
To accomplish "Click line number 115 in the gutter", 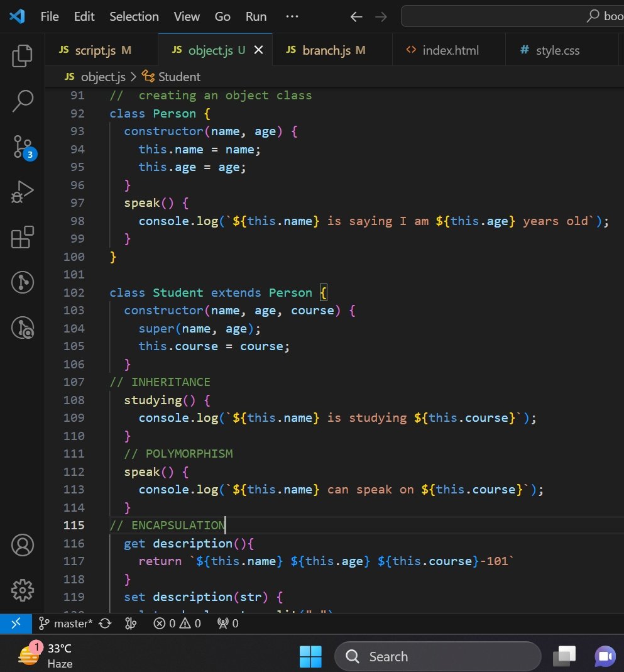I will point(74,526).
